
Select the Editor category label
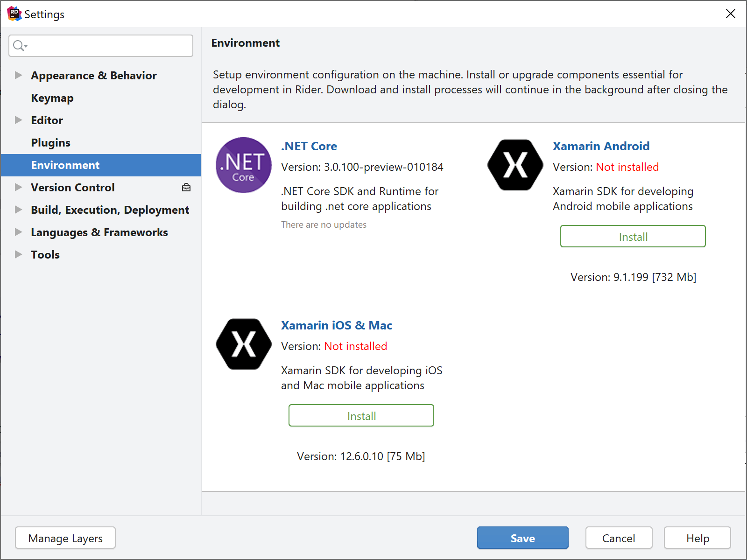tap(47, 120)
